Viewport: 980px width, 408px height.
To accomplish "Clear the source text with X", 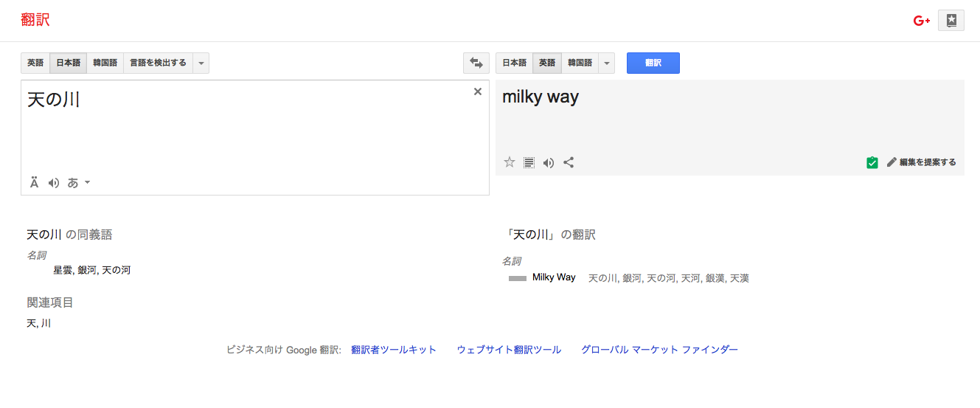I will [x=477, y=91].
